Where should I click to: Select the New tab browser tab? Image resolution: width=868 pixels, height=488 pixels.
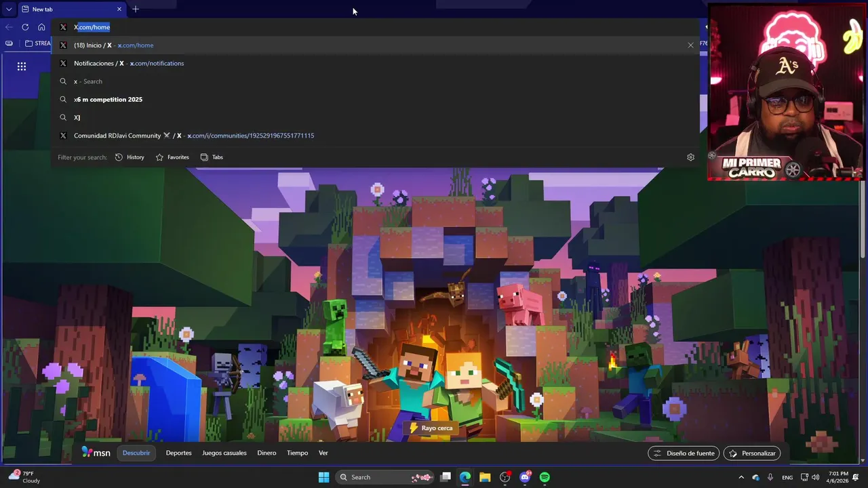pyautogui.click(x=71, y=9)
